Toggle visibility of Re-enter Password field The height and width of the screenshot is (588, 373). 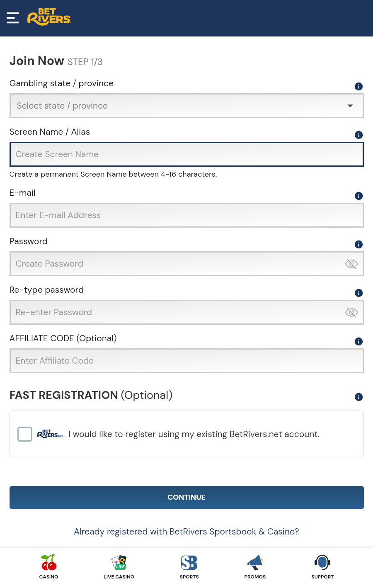pyautogui.click(x=351, y=312)
